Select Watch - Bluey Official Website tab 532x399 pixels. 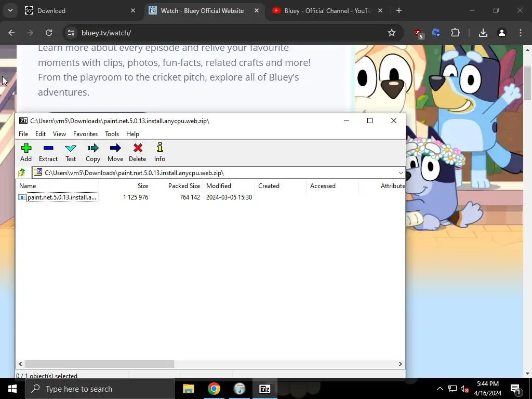[x=203, y=11]
